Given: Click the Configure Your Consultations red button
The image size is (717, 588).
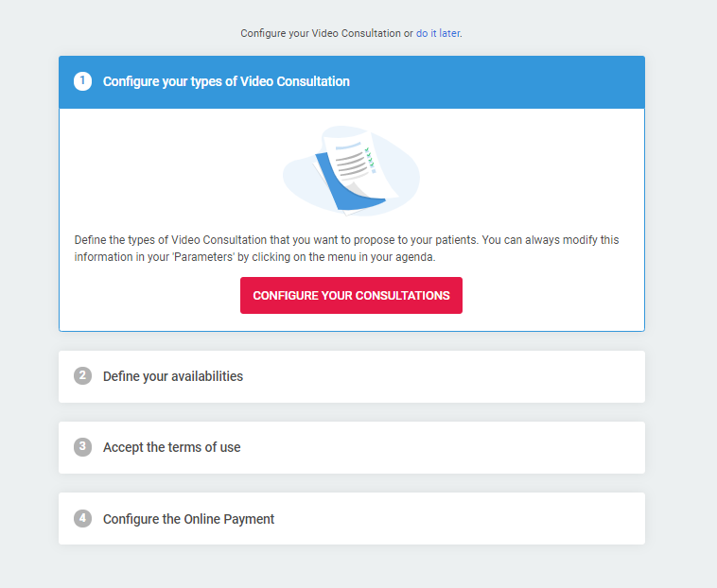Looking at the screenshot, I should pos(351,295).
